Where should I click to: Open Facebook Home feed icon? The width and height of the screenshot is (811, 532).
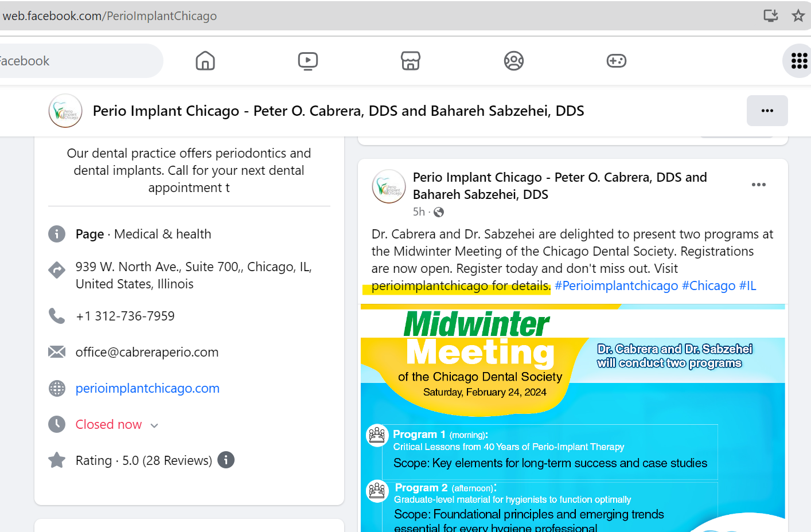click(x=205, y=61)
